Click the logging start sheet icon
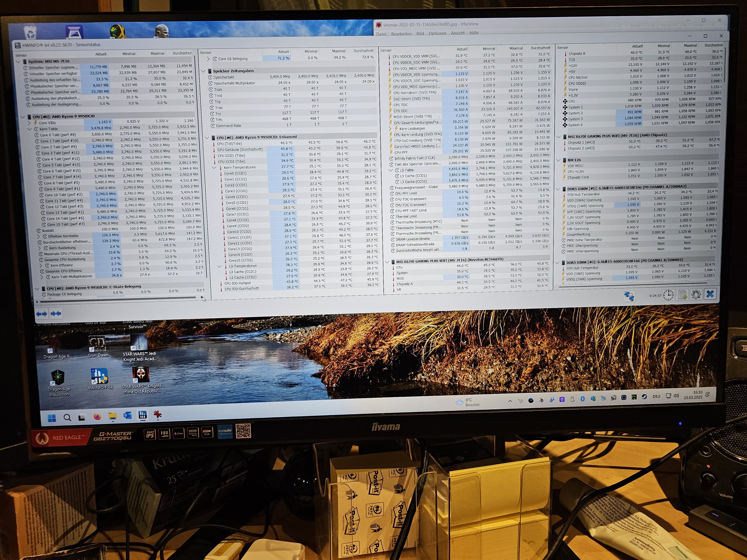 tap(683, 295)
